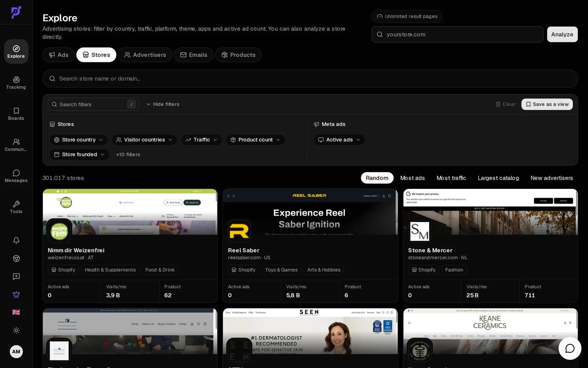Screen dimensions: 588x368
Task: Collapse filters with Hide filters
Action: tap(163, 104)
